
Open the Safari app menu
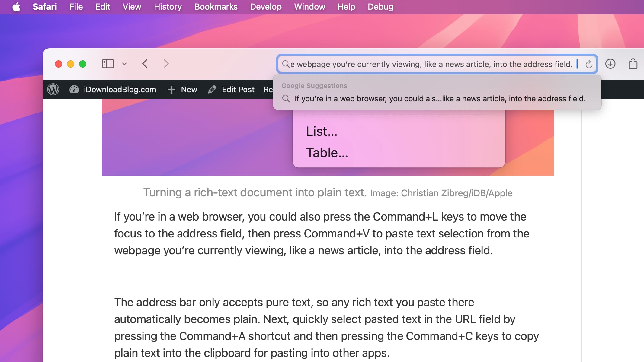tap(45, 7)
